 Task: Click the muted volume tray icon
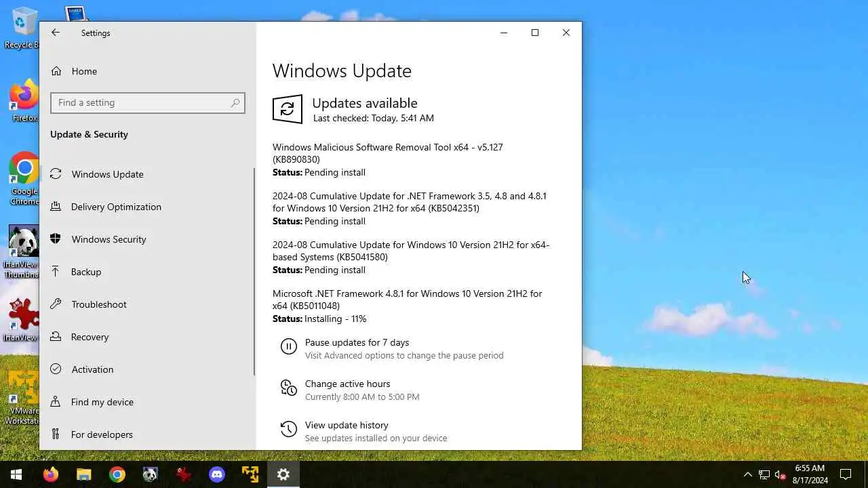(x=781, y=474)
